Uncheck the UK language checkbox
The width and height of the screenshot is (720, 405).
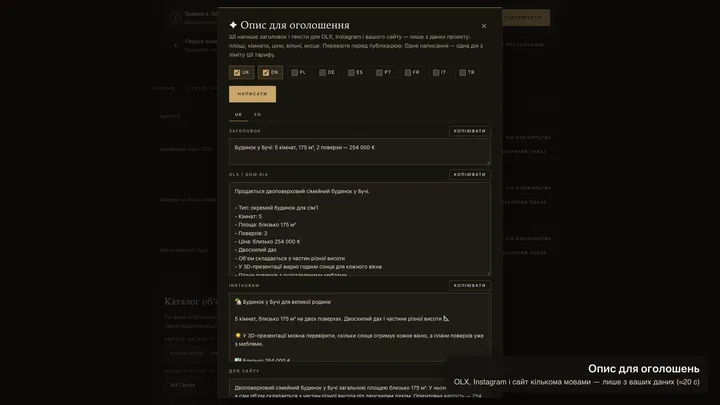237,73
